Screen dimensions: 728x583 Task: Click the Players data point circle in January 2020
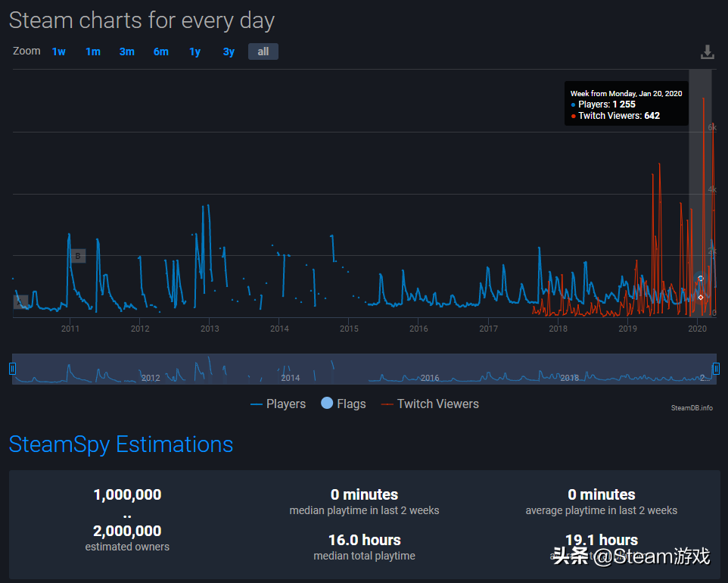[701, 279]
